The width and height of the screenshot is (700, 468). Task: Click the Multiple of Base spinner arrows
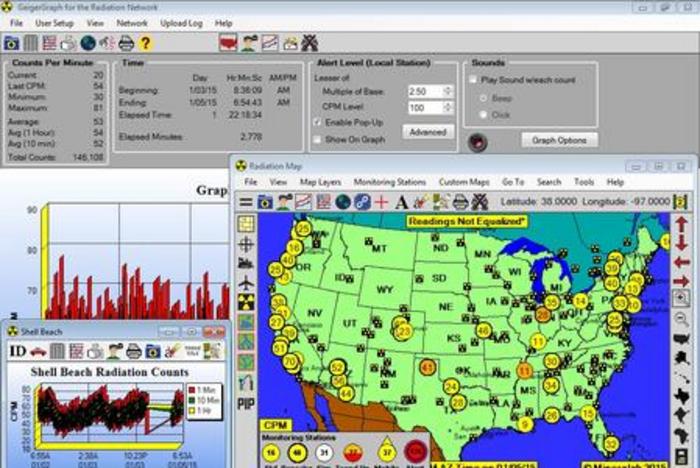pyautogui.click(x=448, y=91)
